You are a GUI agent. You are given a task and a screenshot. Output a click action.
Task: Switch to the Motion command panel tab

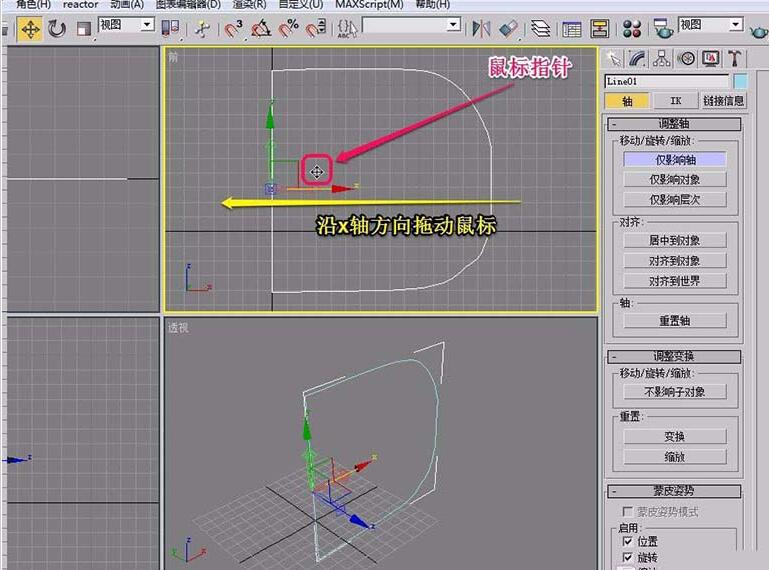(687, 59)
